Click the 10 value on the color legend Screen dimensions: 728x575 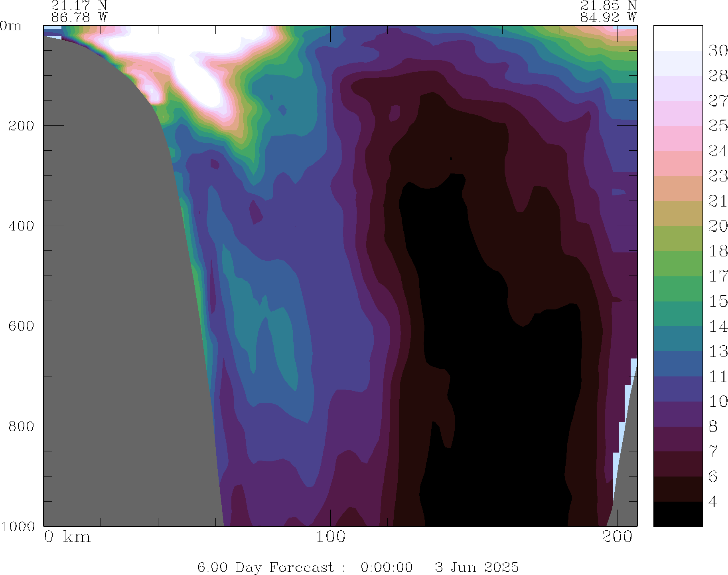tap(718, 402)
